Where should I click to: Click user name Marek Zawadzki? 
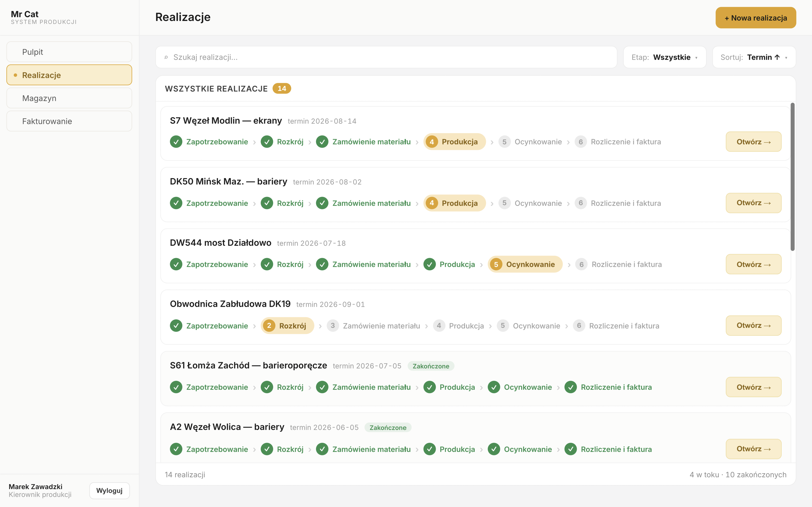pos(36,486)
